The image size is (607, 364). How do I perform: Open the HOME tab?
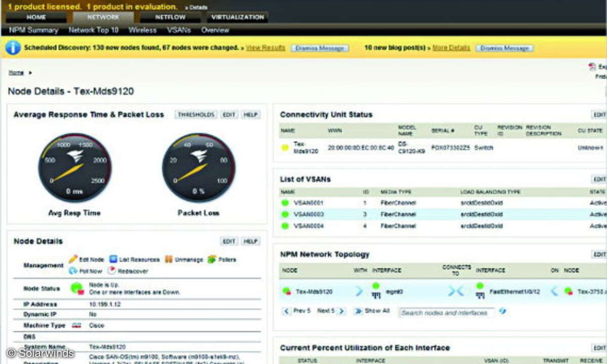36,17
